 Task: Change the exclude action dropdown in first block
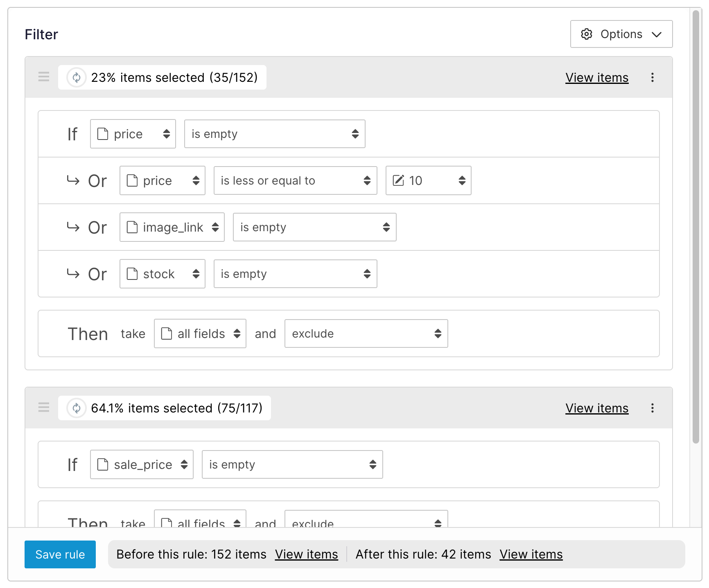tap(366, 333)
